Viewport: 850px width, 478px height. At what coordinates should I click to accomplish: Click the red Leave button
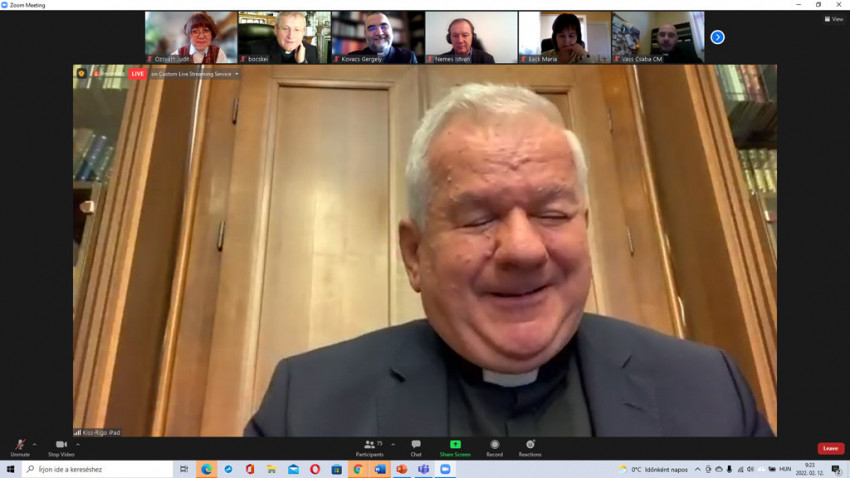point(830,448)
